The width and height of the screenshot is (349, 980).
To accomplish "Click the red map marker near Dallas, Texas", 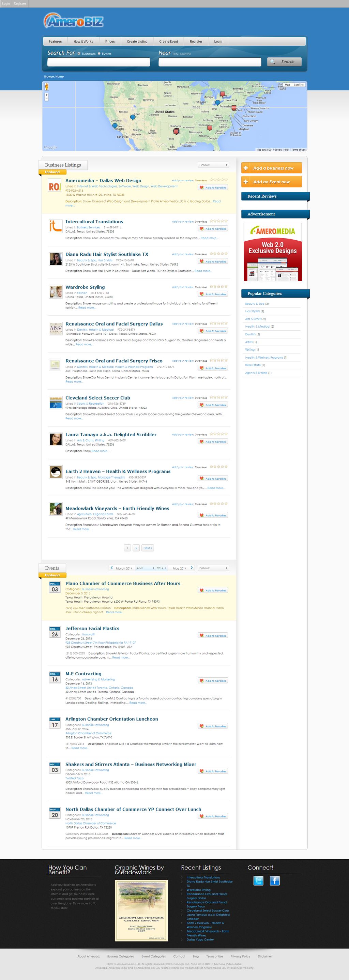I will [x=176, y=131].
